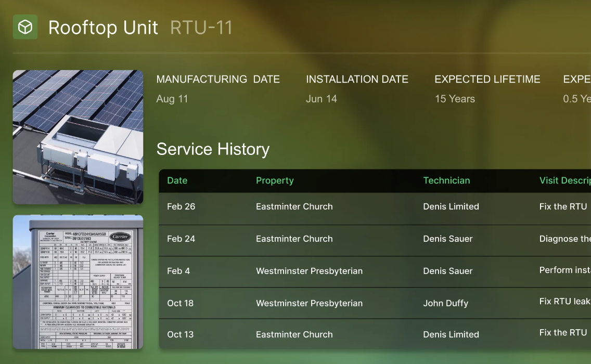Click Denis Limited in the Feb 26 row
Screen dimensions: 591x364
click(x=451, y=206)
